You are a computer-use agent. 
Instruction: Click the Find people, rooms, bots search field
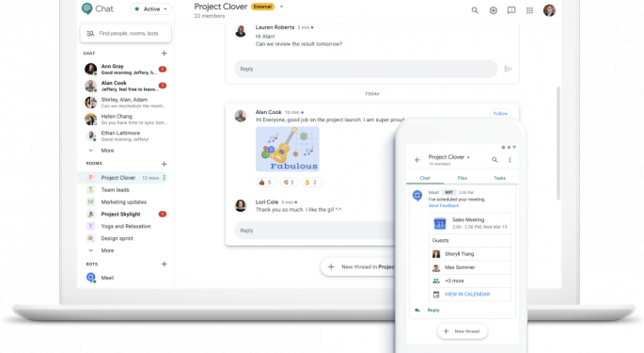[x=126, y=33]
